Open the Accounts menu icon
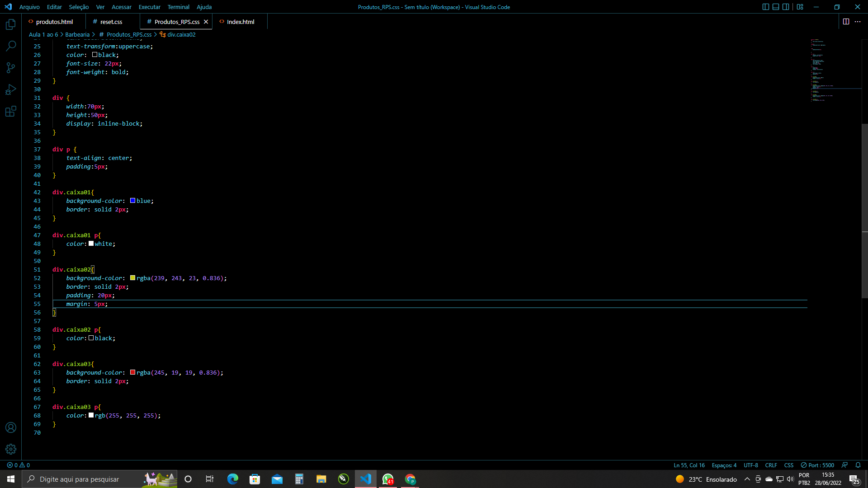This screenshot has width=868, height=488. point(11,427)
